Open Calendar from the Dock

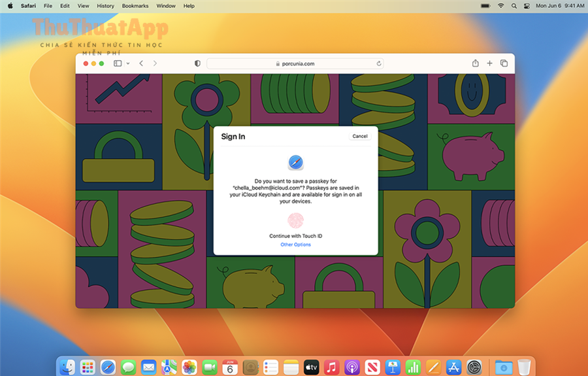[230, 367]
